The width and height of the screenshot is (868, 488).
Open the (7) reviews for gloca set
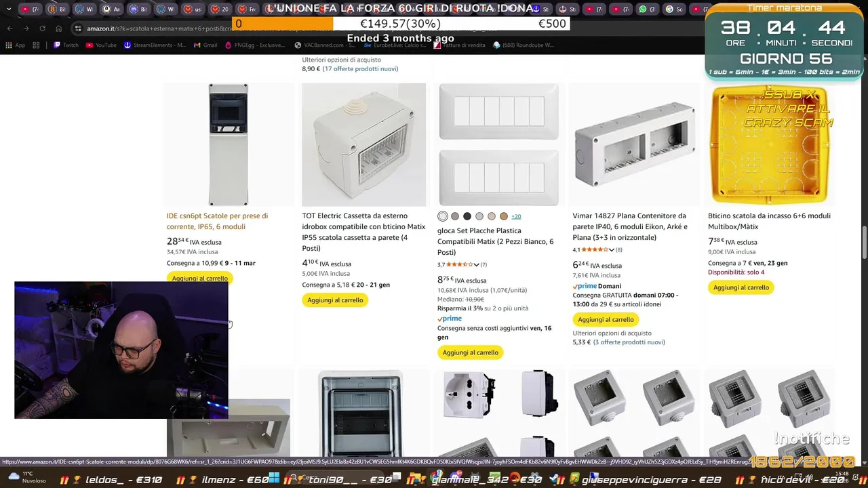tap(484, 265)
